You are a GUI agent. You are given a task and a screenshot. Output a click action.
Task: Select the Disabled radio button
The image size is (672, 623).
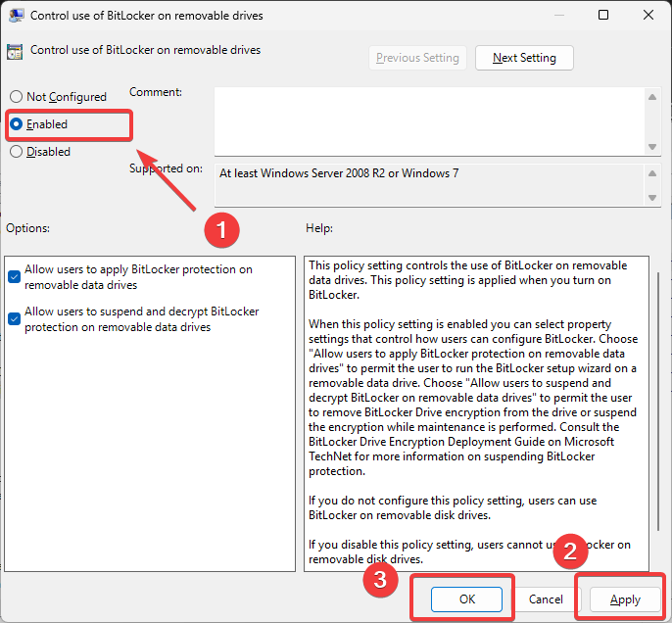[16, 152]
